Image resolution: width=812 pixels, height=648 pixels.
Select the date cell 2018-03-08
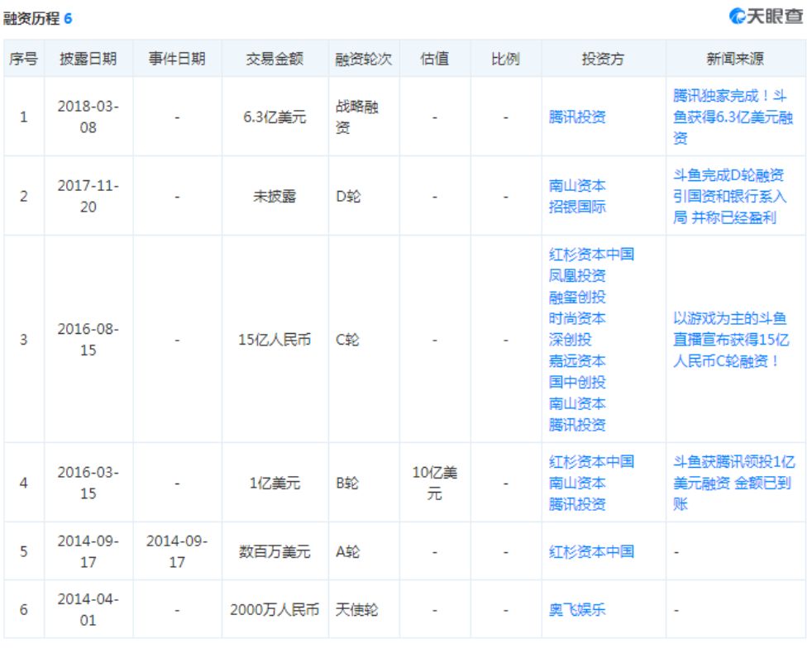point(88,117)
